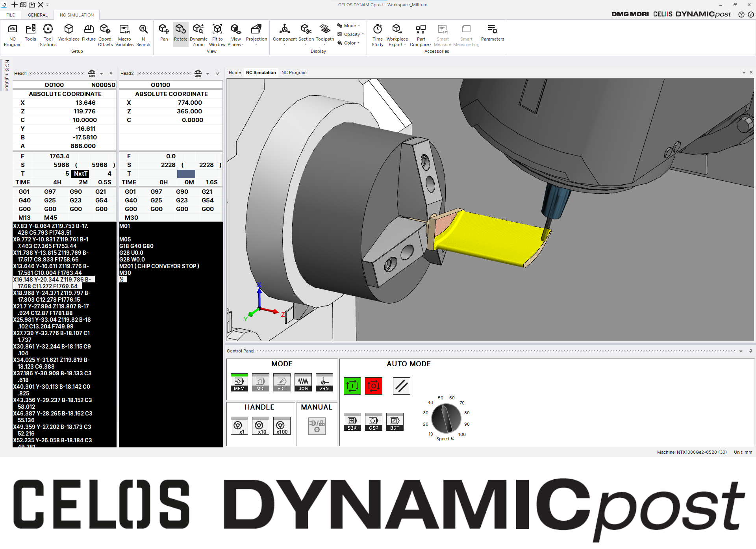Screen dimensions: 756x549
Task: Click the green cycle start button
Action: (x=352, y=386)
